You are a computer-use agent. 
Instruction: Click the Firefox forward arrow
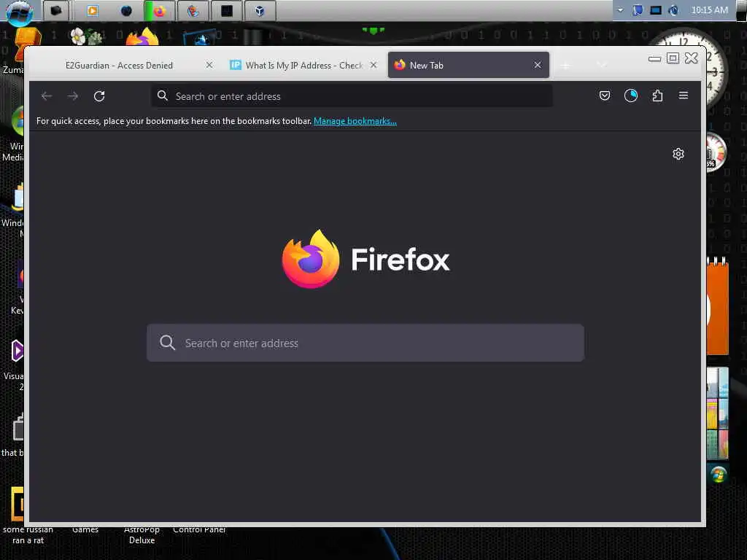[x=73, y=96]
